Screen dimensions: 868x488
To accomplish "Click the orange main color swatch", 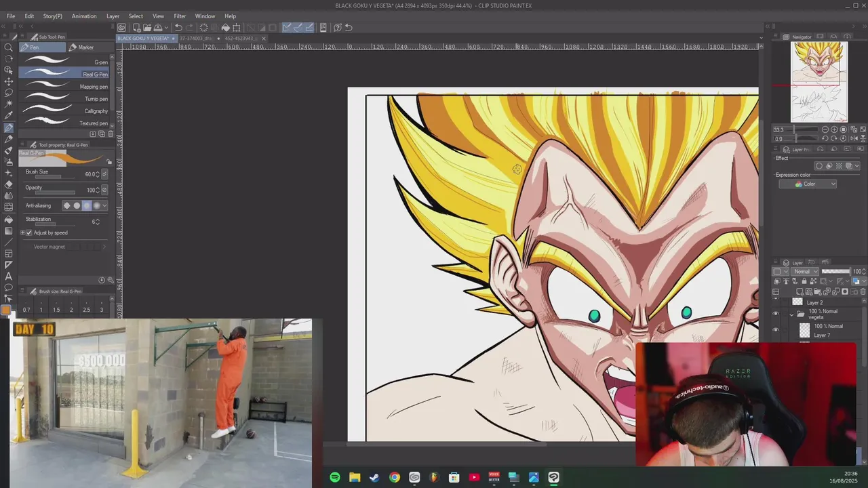I will [x=5, y=310].
